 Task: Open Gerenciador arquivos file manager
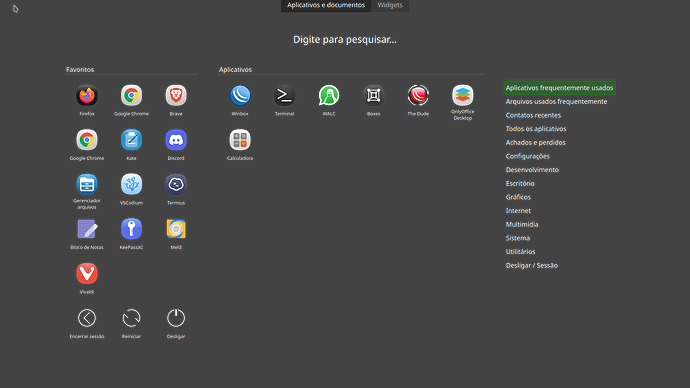[x=87, y=185]
